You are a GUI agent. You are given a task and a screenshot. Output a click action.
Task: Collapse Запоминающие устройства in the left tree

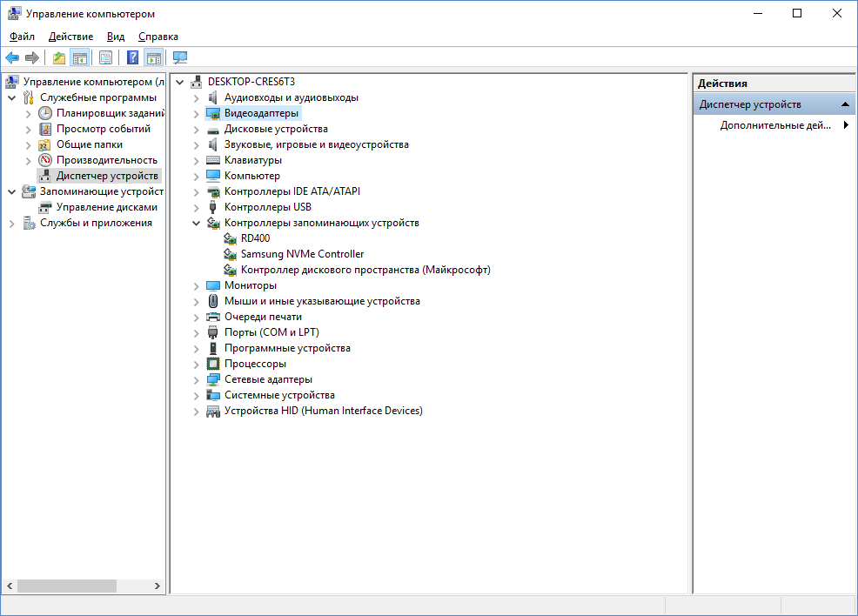[12, 192]
